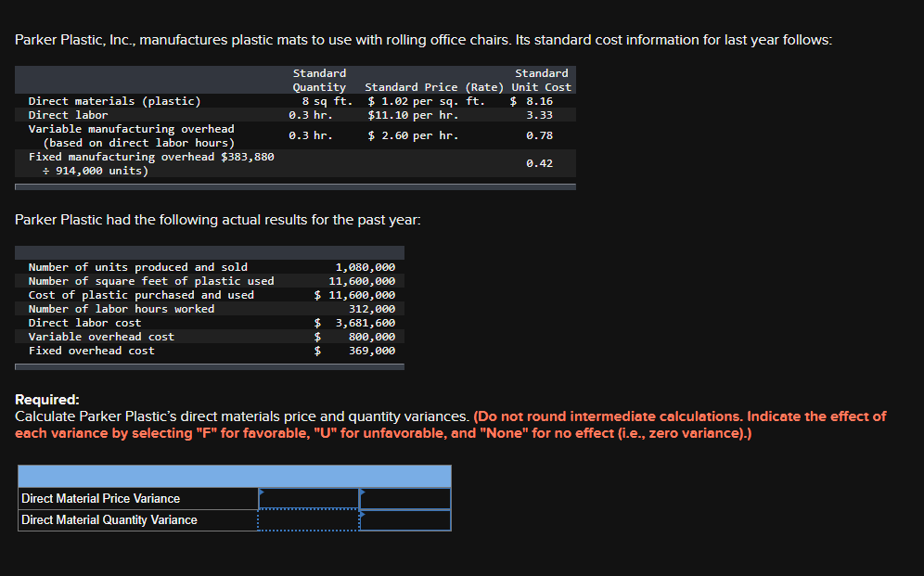This screenshot has width=924, height=576.
Task: Click 'Direct materials (plastic)' row label
Action: (x=115, y=101)
